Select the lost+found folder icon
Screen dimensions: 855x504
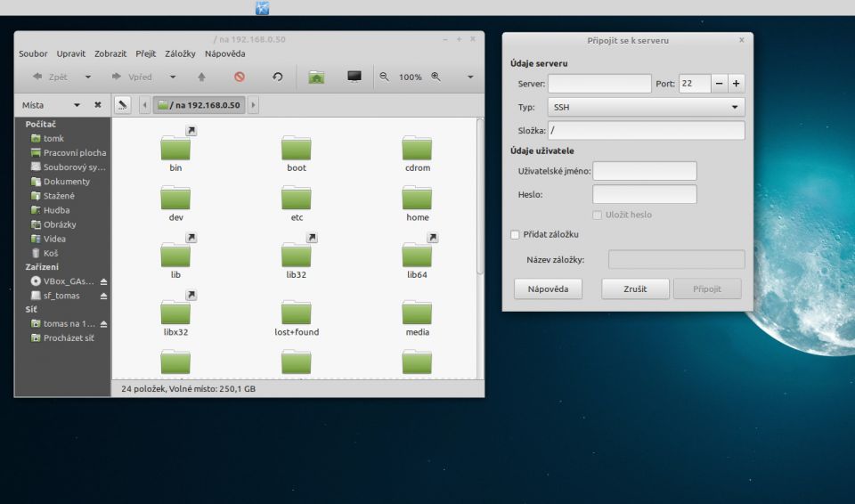click(296, 312)
